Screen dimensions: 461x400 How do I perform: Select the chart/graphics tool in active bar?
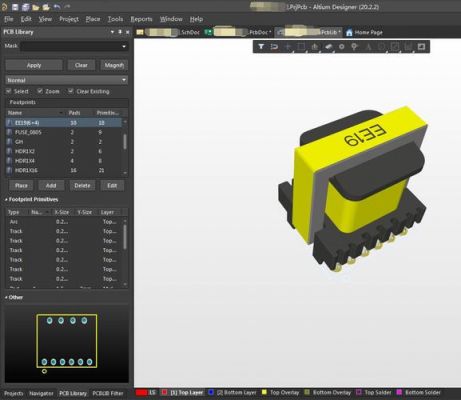coord(408,47)
